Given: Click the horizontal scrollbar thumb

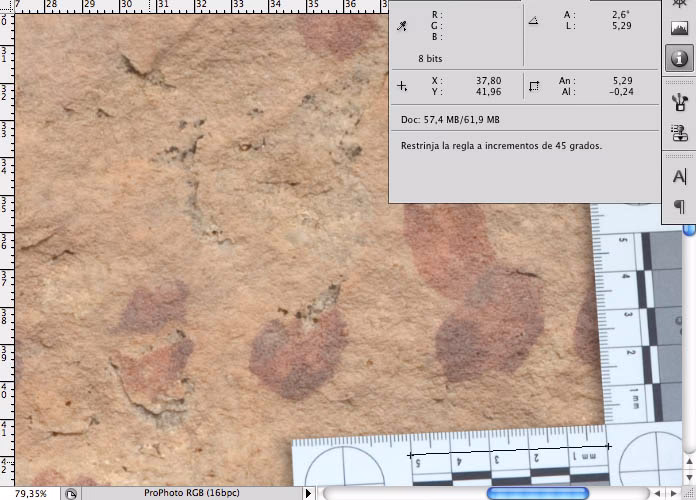Looking at the screenshot, I should (537, 493).
